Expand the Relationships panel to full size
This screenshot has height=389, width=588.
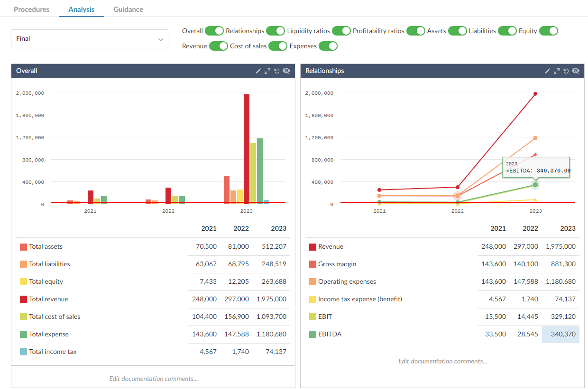[x=557, y=71]
